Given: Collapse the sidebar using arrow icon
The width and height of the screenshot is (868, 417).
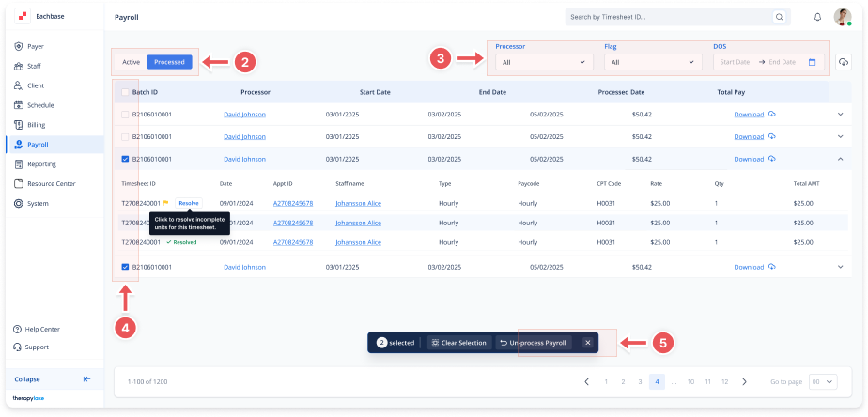Looking at the screenshot, I should pos(86,379).
